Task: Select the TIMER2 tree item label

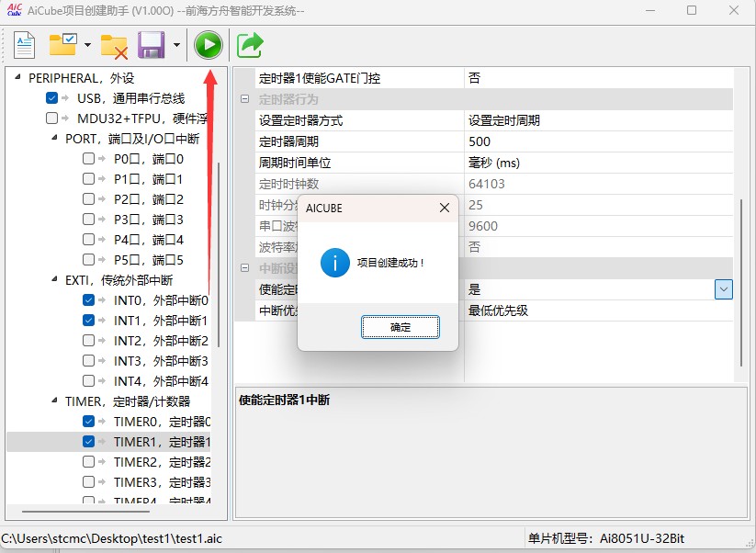Action: 162,462
